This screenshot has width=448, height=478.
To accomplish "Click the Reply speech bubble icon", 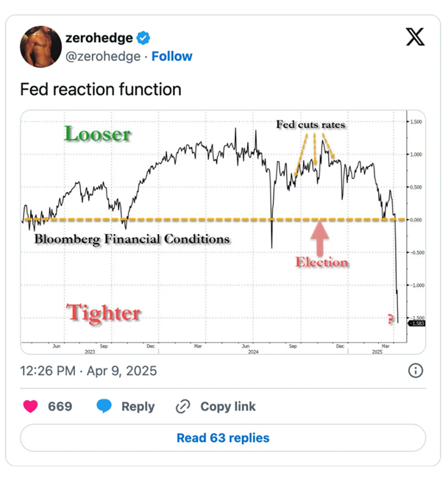I will 105,406.
